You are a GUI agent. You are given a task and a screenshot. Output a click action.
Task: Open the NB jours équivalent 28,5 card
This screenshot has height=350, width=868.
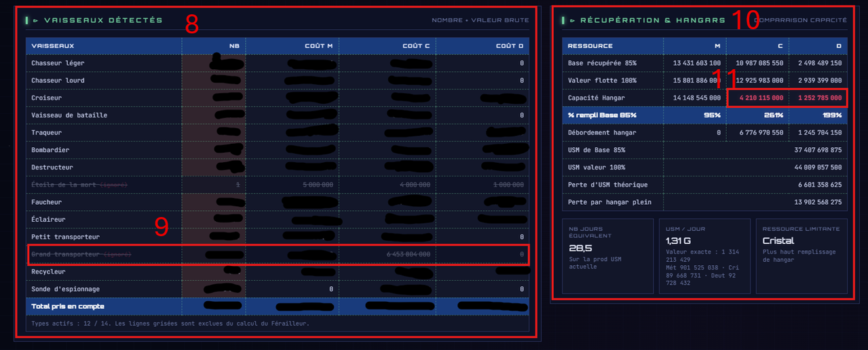pyautogui.click(x=608, y=256)
